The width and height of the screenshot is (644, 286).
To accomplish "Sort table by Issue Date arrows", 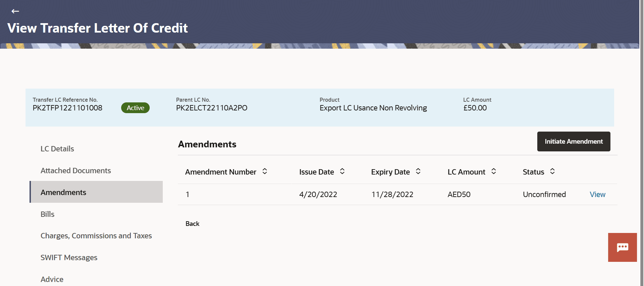I will [x=342, y=172].
